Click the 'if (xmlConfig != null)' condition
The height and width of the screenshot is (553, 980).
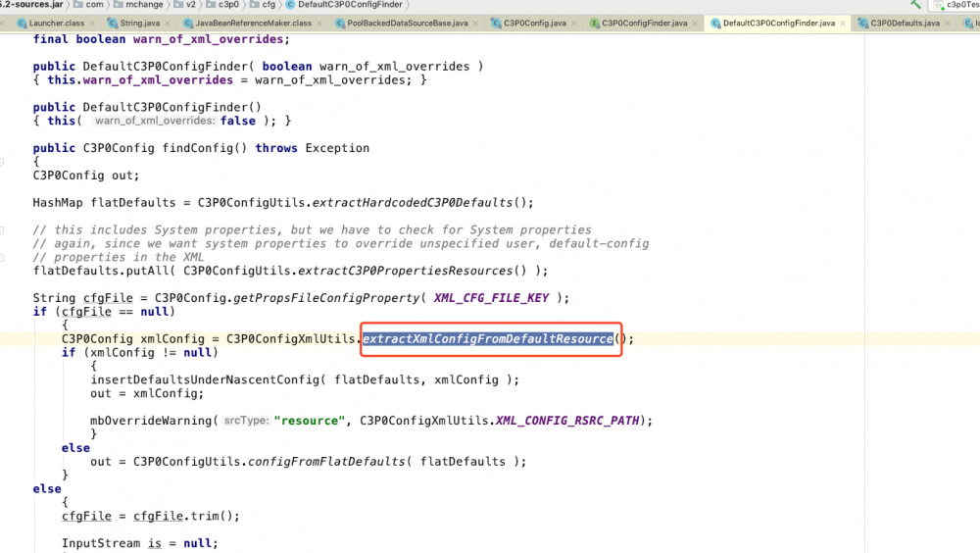tap(140, 353)
